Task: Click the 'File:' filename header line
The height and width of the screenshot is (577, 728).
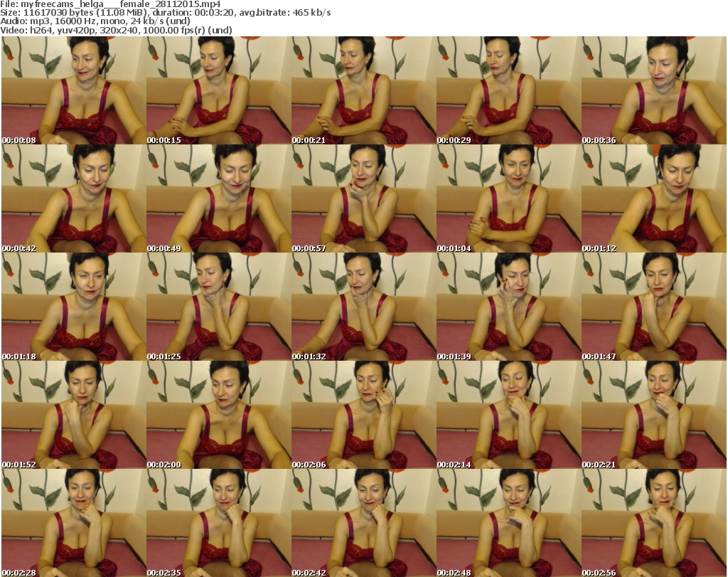Action: tap(110, 4)
